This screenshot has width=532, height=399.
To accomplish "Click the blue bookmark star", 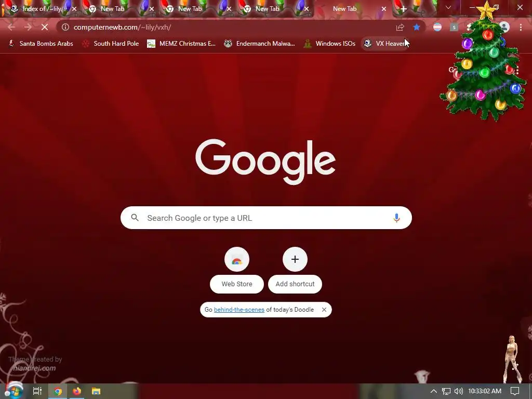I will 417,27.
